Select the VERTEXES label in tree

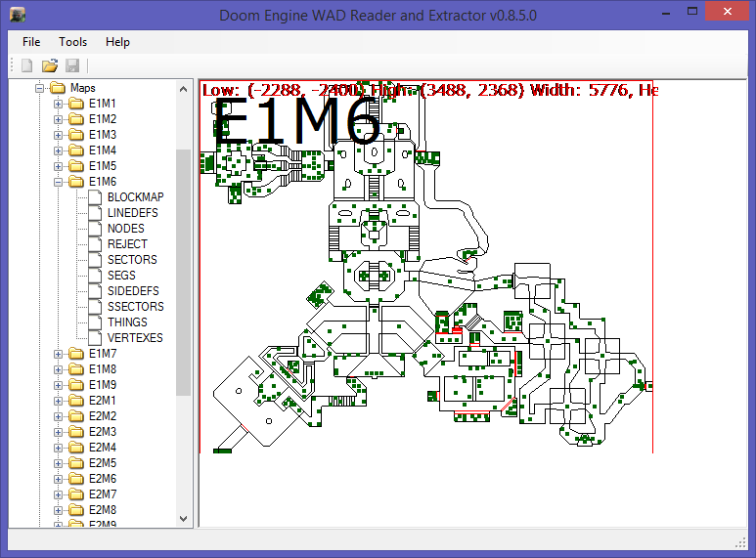click(x=135, y=338)
